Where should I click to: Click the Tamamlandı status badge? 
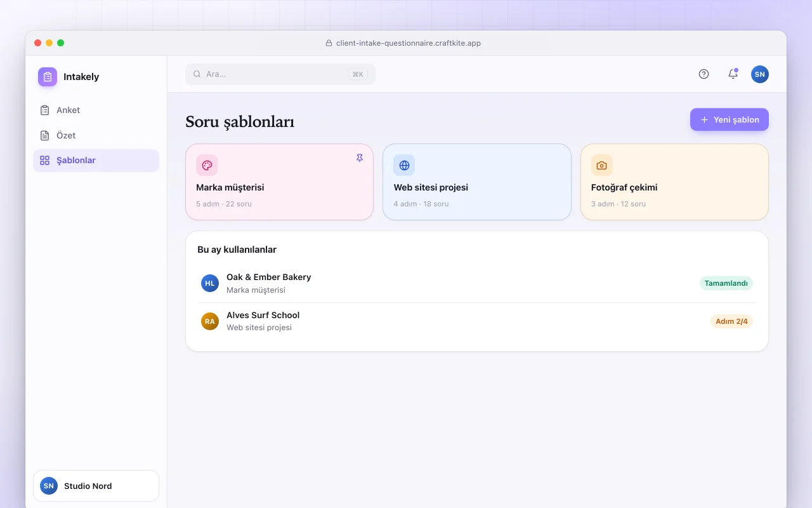pos(726,283)
